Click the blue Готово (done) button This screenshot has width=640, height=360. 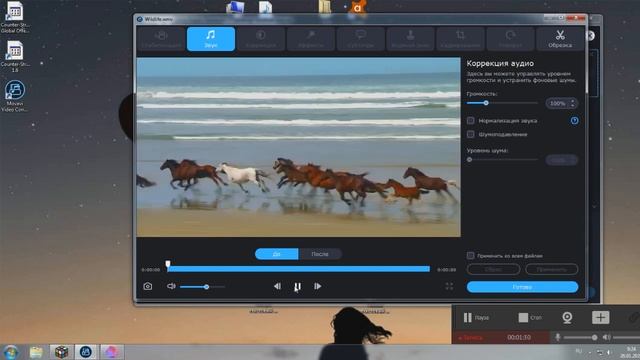(x=522, y=287)
